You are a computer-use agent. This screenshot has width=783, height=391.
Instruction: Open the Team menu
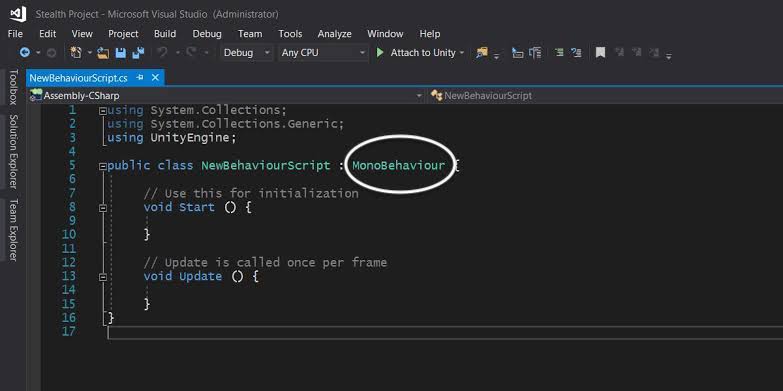pyautogui.click(x=250, y=34)
